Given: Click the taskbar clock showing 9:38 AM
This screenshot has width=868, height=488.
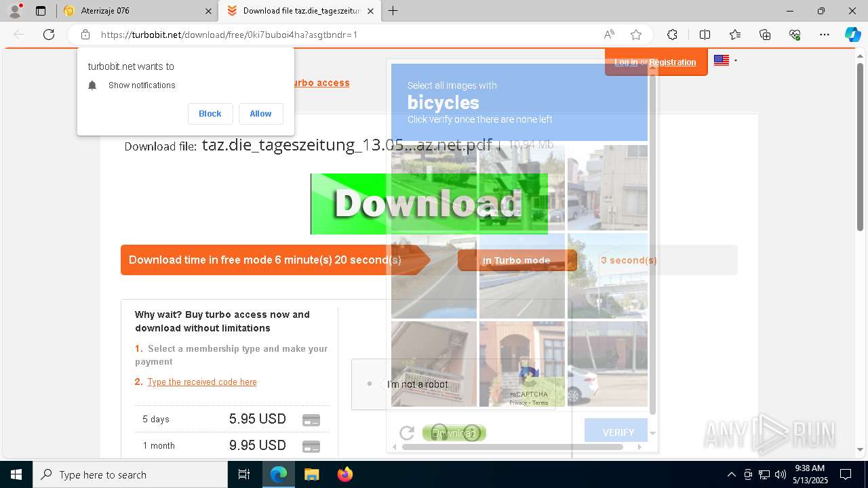Looking at the screenshot, I should 810,474.
